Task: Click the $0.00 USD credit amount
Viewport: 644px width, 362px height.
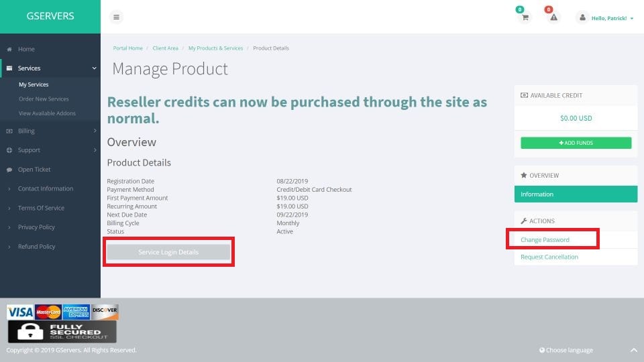Action: tap(576, 118)
